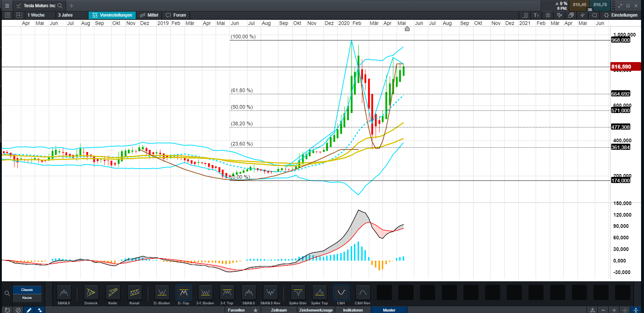Open the Zeichenwerkzeuge tab

[316, 310]
